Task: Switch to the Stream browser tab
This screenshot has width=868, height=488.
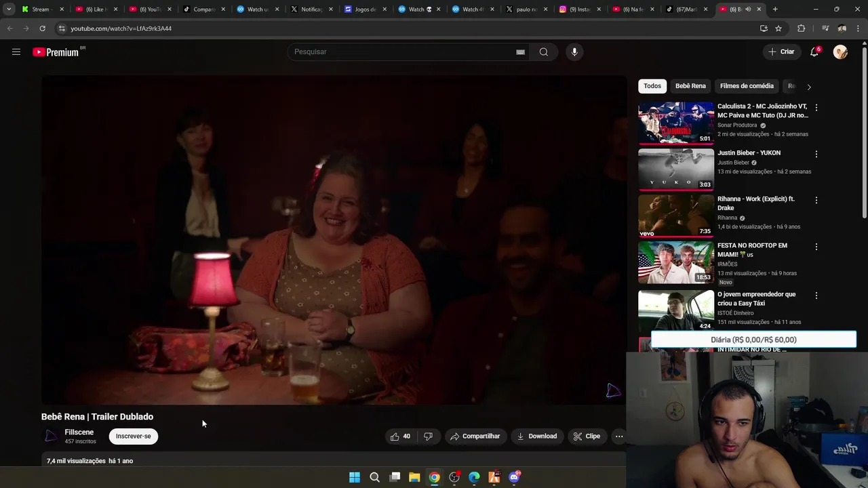Action: pyautogui.click(x=41, y=9)
